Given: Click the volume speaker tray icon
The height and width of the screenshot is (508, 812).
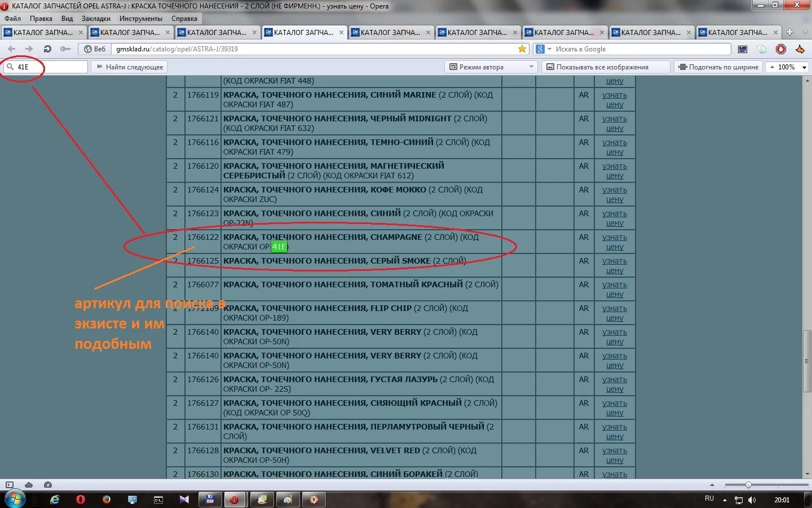Looking at the screenshot, I should pos(752,500).
